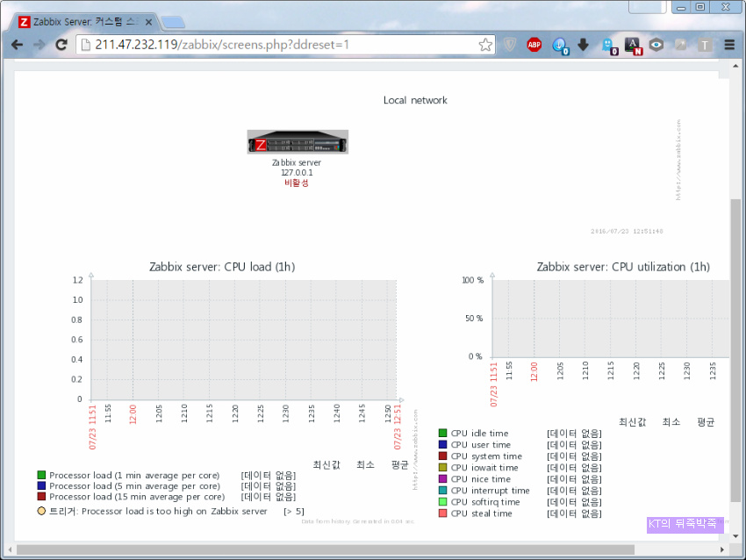Open the shield extension icon
This screenshot has height=560, width=746.
click(x=510, y=45)
